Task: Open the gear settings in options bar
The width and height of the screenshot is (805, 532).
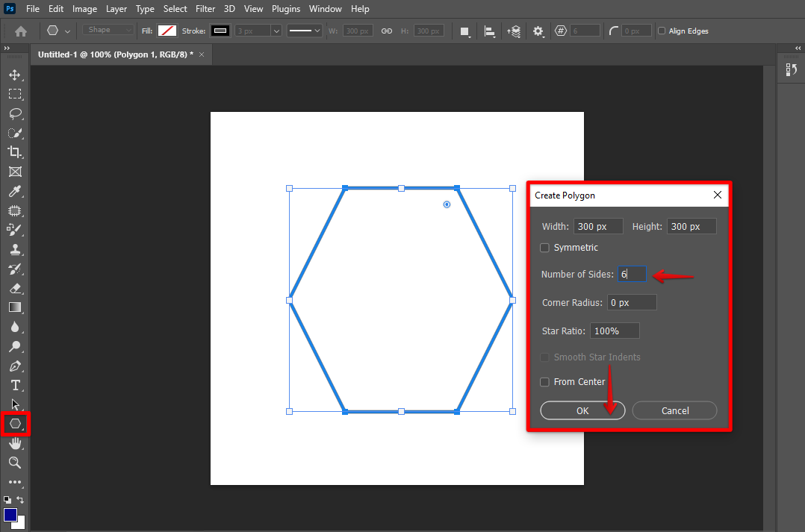Action: tap(538, 31)
